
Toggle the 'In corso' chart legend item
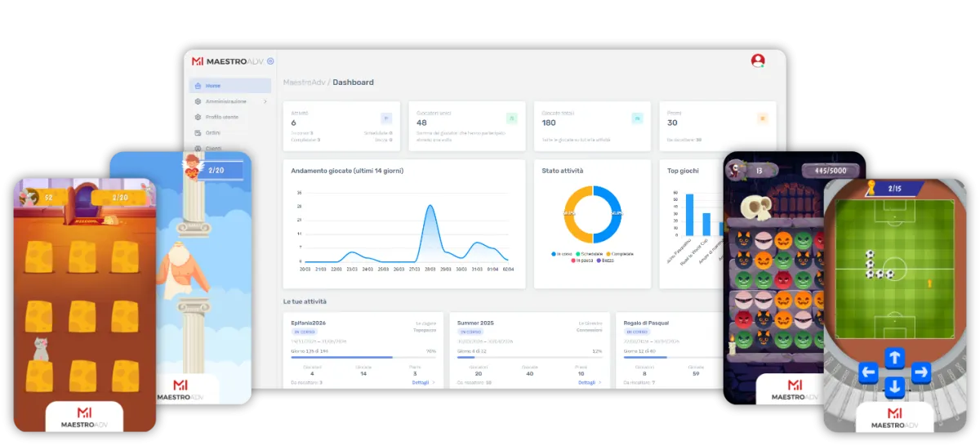563,254
